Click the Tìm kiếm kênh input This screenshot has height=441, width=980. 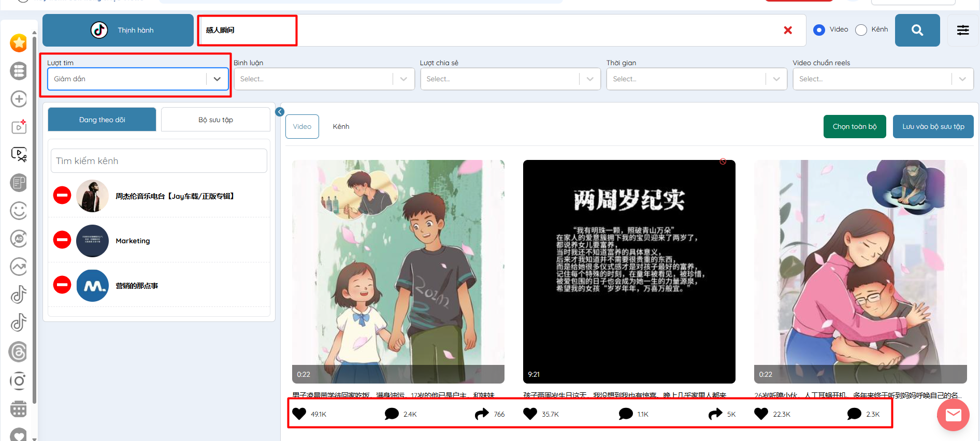tap(159, 161)
